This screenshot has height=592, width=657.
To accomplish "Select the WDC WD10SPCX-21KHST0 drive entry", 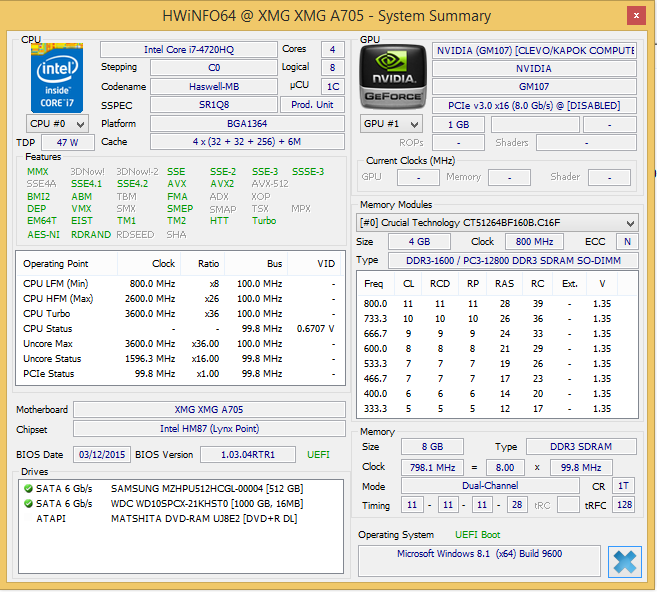I will tap(181, 504).
